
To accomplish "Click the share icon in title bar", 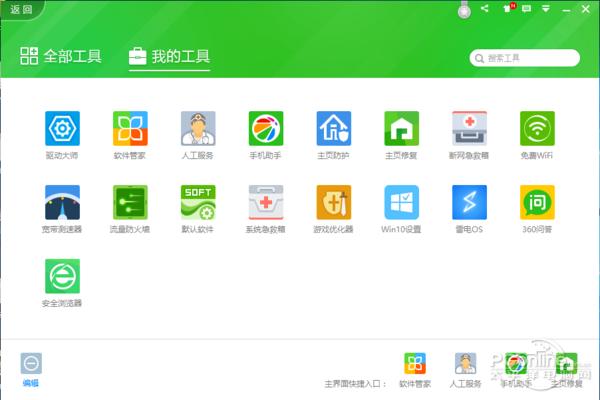I will coord(485,8).
